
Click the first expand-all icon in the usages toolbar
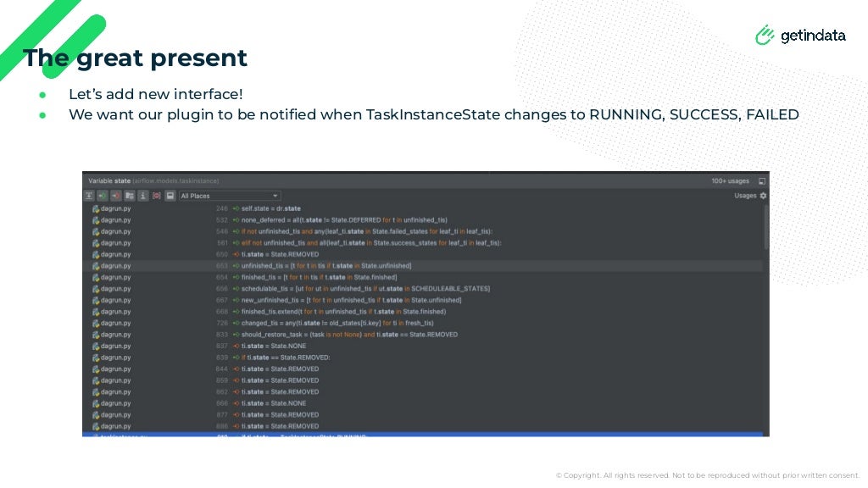click(89, 196)
